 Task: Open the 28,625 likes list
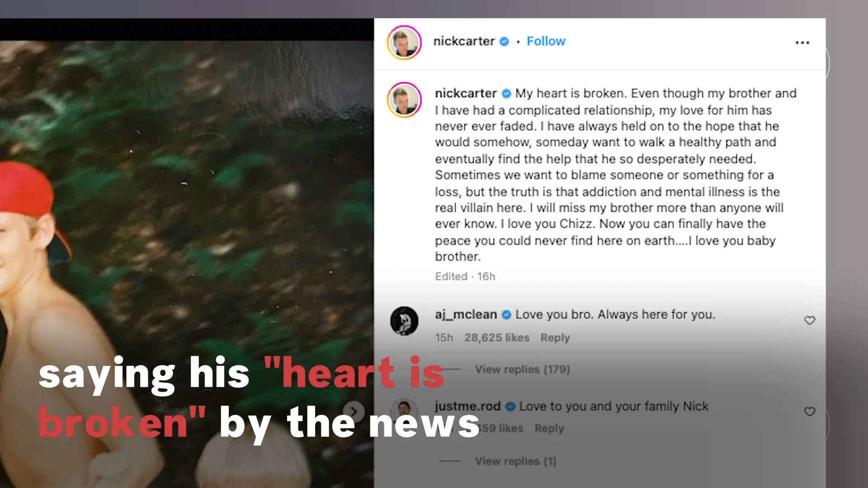coord(497,338)
